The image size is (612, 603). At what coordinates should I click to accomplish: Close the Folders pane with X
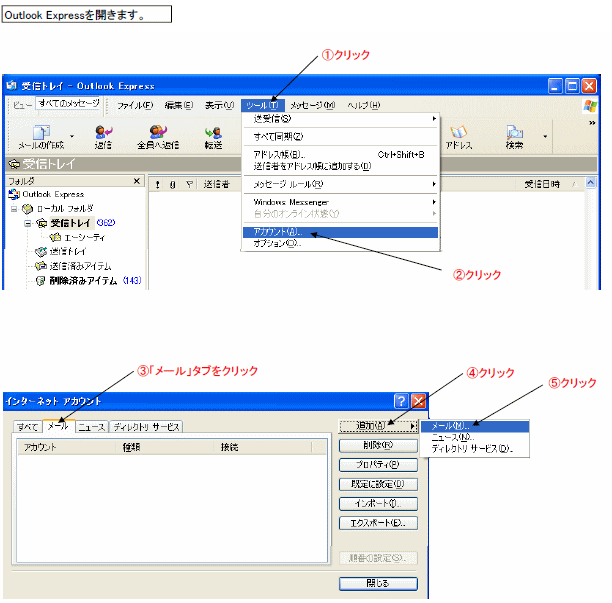[137, 181]
